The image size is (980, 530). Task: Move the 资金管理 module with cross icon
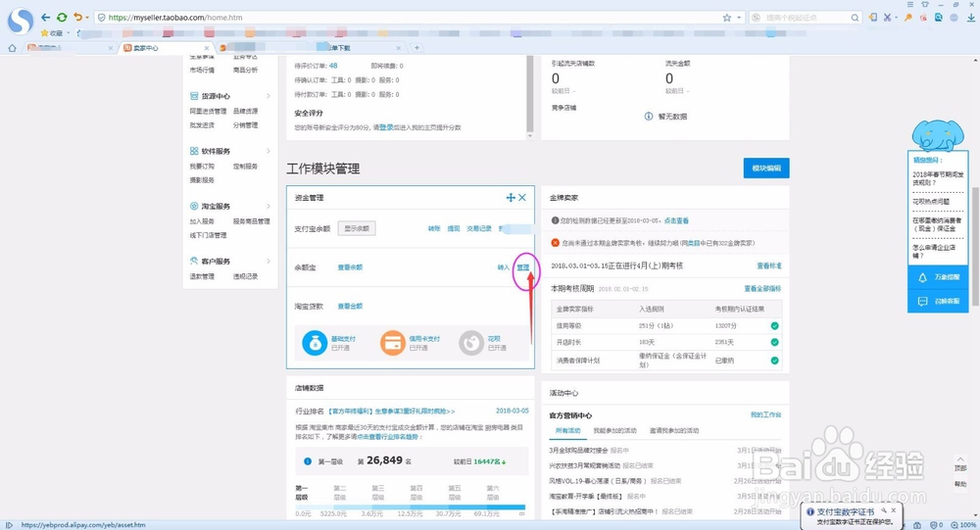pyautogui.click(x=511, y=198)
